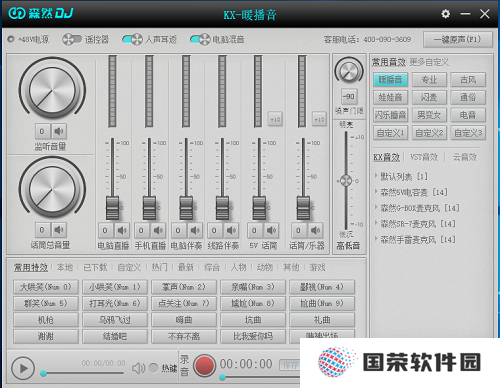The image size is (500, 388).
Task: Click 监听音量 value field showing 0
Action: (42, 131)
